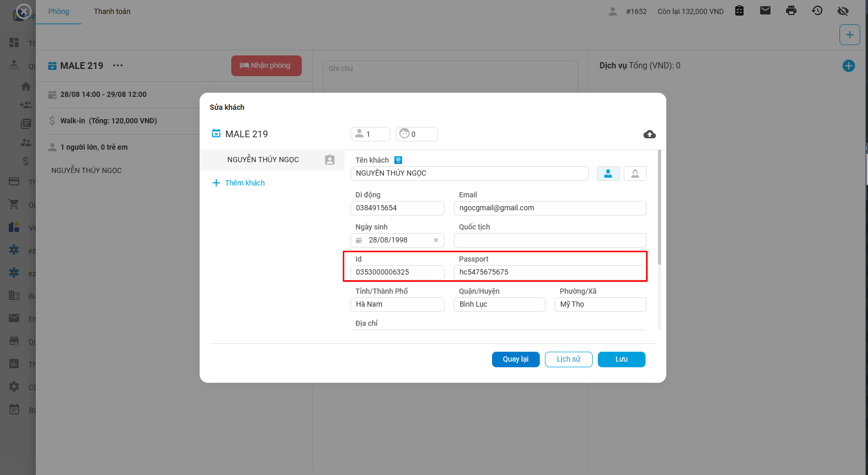Open the history clock icon in header
868x475 pixels.
(x=817, y=11)
